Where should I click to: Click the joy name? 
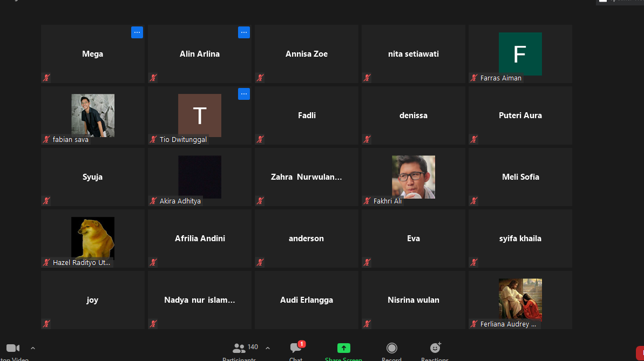(x=92, y=300)
